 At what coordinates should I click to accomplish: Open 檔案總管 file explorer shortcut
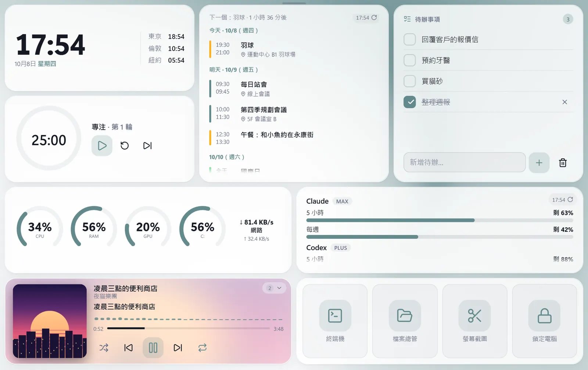click(405, 321)
